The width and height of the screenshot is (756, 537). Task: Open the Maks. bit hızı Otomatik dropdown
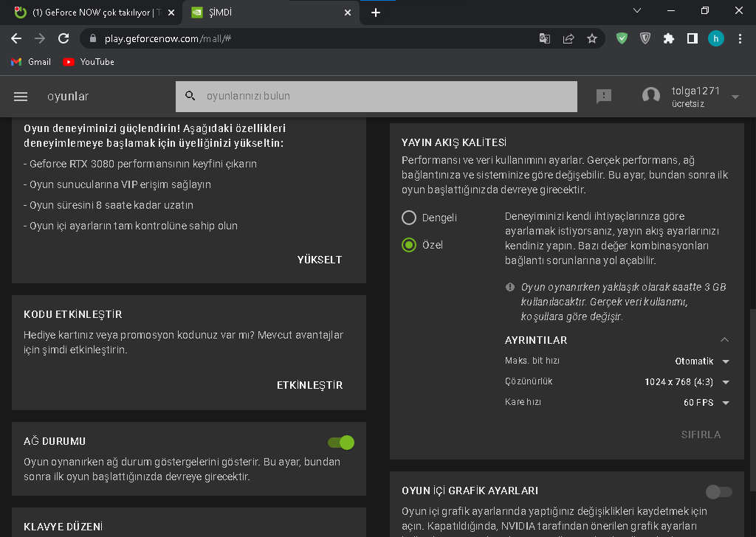pyautogui.click(x=702, y=361)
